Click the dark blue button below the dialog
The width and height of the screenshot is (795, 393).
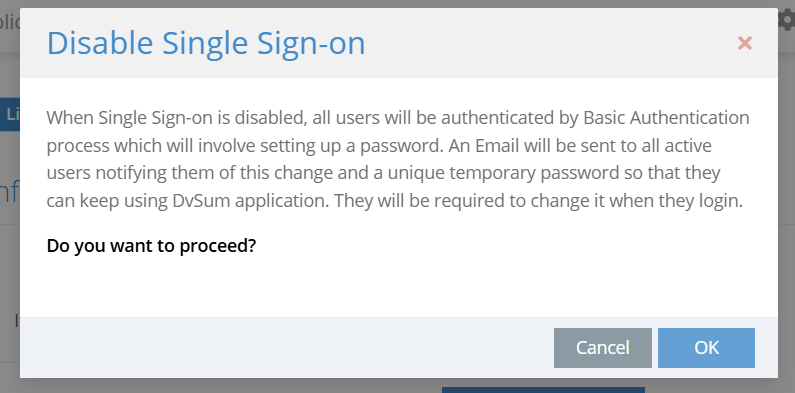543,390
